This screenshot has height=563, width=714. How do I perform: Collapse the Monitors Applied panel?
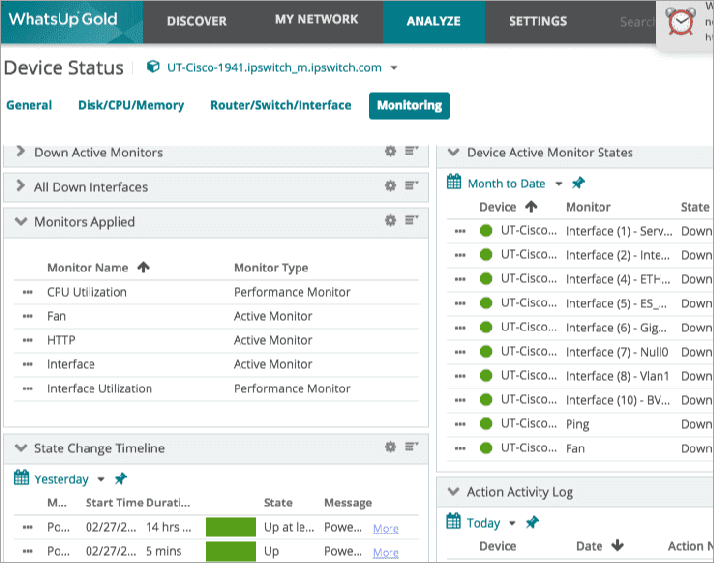point(21,221)
